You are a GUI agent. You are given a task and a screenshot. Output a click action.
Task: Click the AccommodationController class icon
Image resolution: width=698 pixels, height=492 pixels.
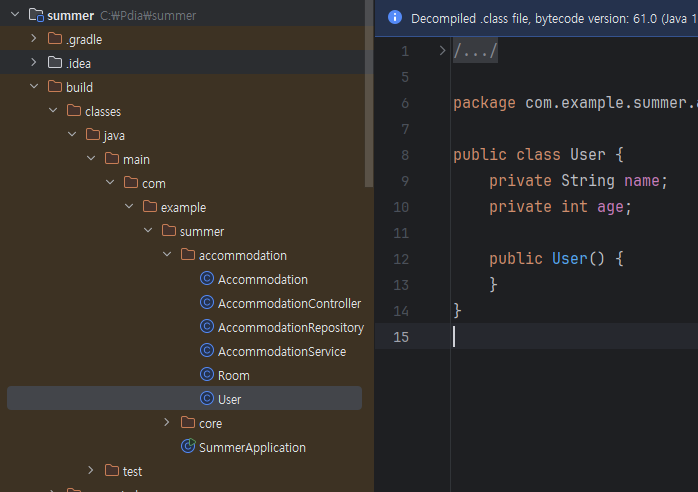(207, 303)
